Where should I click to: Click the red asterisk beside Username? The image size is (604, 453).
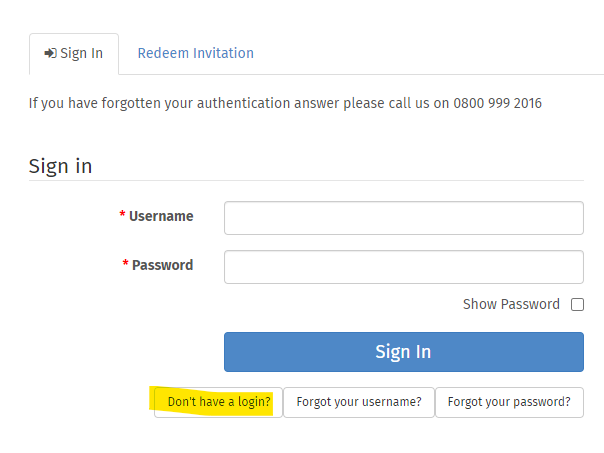click(122, 214)
